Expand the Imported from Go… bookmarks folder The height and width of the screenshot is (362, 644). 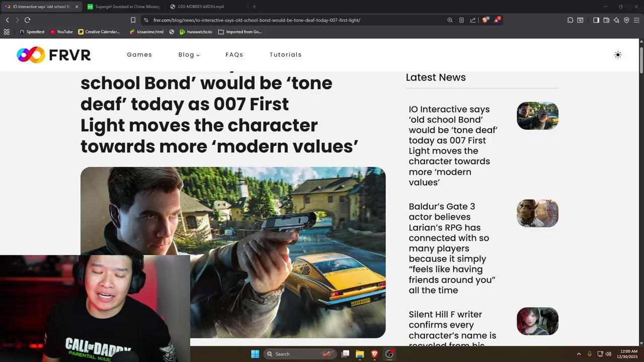[240, 32]
